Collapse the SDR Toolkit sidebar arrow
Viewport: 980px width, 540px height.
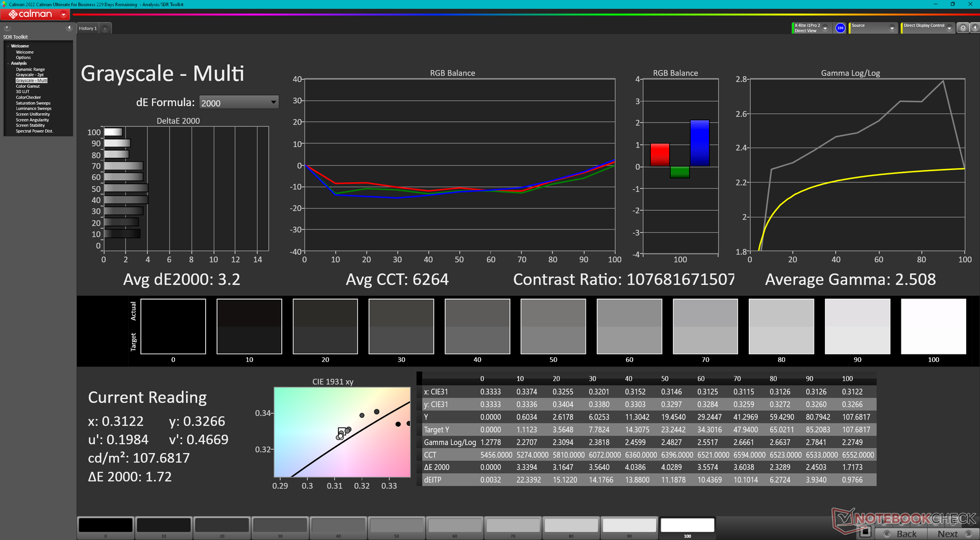tap(69, 28)
